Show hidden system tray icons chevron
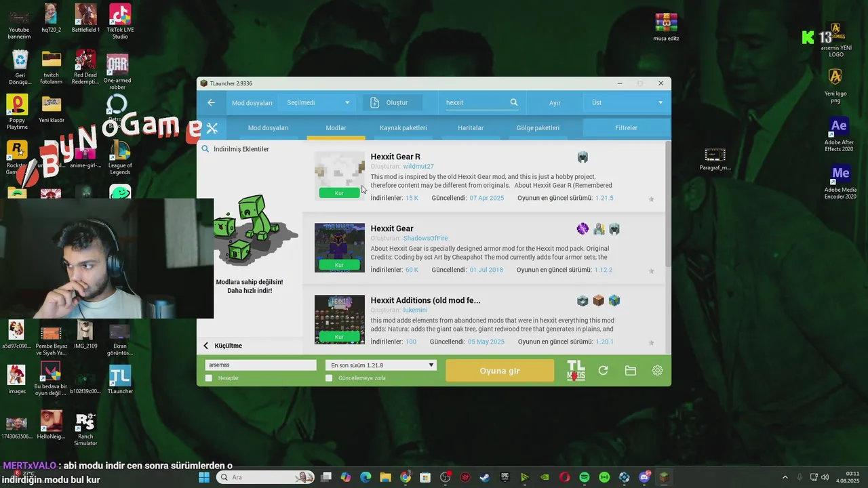This screenshot has width=868, height=488. point(785,477)
